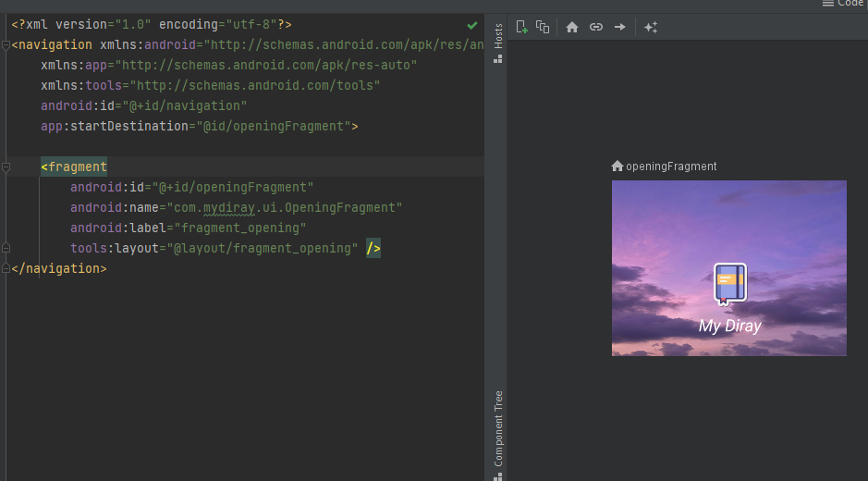Click the "com.mydiray.ui.OpeningFragment" name value
Viewport: 868px width, 481px height.
click(284, 208)
